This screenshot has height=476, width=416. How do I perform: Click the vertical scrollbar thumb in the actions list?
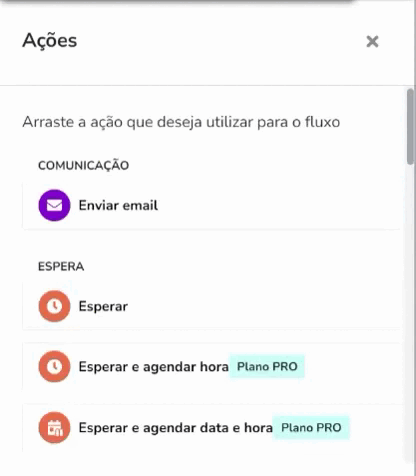(410, 127)
